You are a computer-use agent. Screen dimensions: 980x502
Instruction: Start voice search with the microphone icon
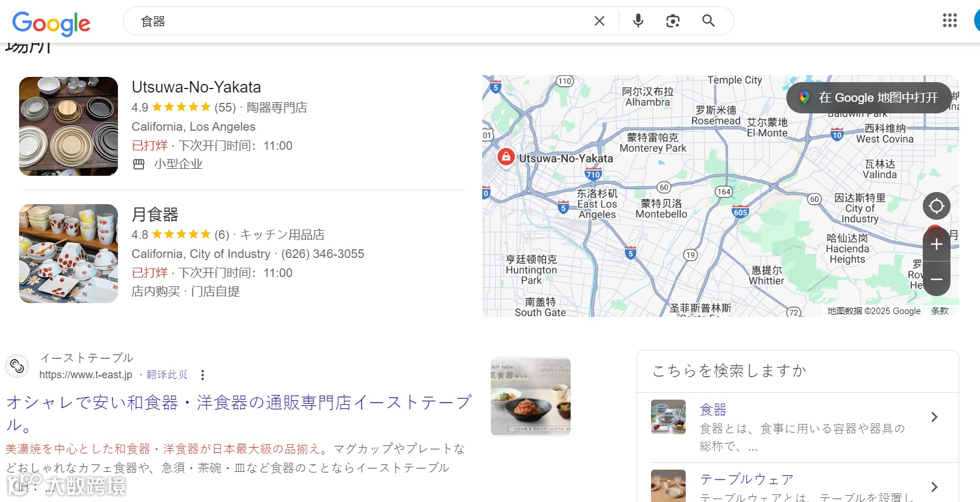click(x=638, y=21)
